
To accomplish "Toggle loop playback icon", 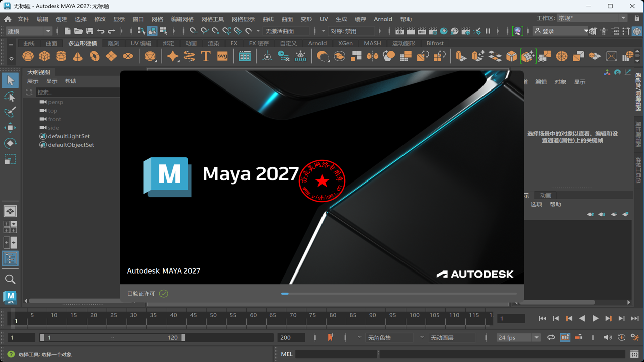I will coord(551,338).
